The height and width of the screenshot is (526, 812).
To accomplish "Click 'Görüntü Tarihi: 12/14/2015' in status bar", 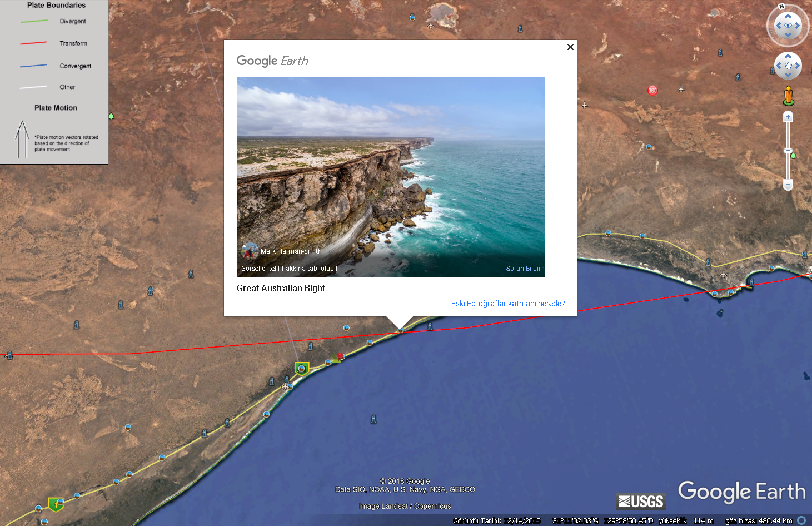I will pyautogui.click(x=496, y=521).
